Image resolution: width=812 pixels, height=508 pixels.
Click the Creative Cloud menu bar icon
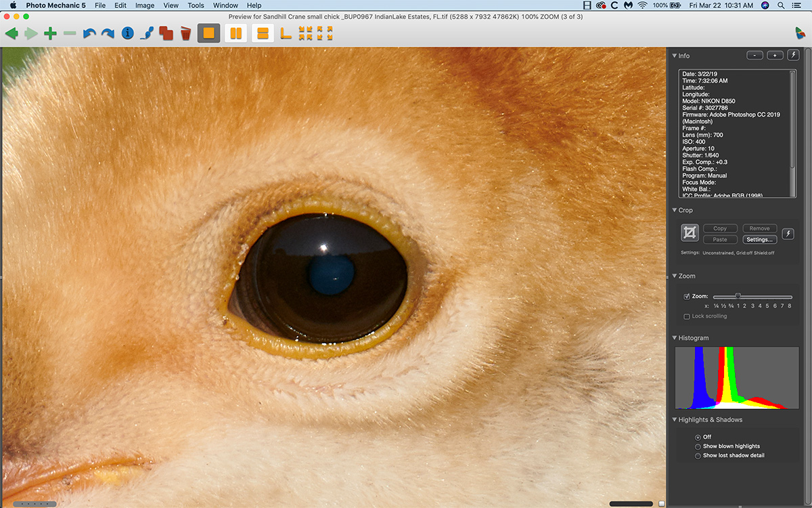600,5
